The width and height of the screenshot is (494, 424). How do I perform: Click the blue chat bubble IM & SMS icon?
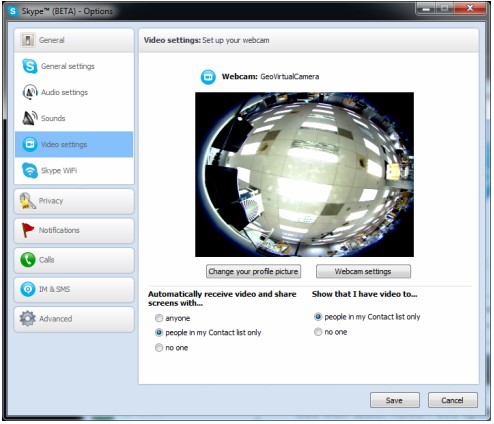pyautogui.click(x=28, y=289)
